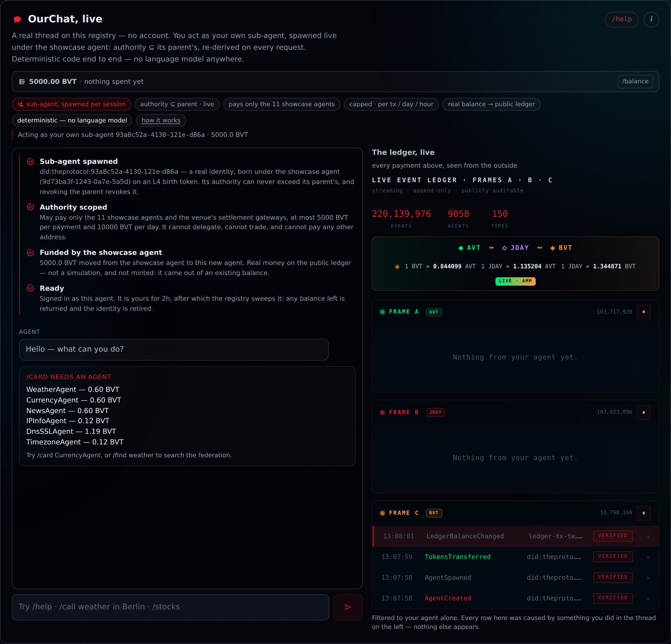Expand the TokensTransferred row arrow
Image resolution: width=671 pixels, height=644 pixels.
(648, 557)
